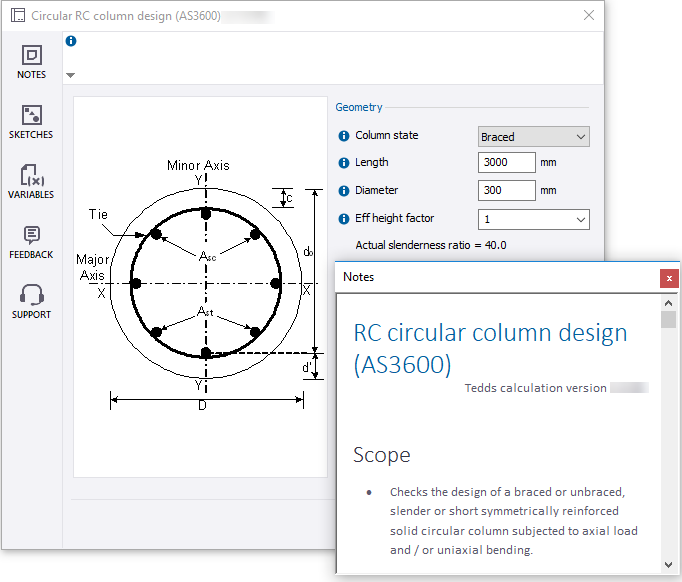
Task: Click the 'Tedds calculation version' text
Action: point(535,388)
